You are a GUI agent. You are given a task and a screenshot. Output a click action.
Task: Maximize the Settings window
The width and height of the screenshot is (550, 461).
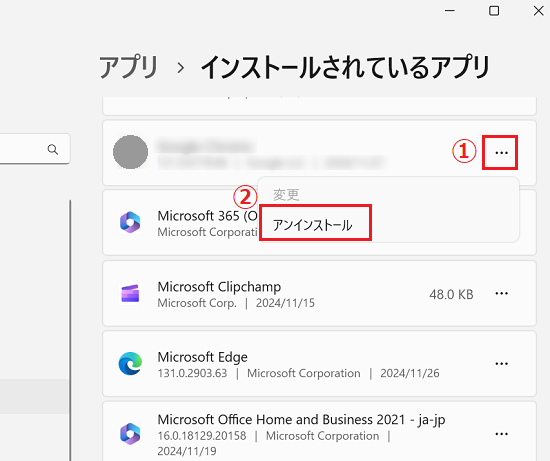point(494,11)
